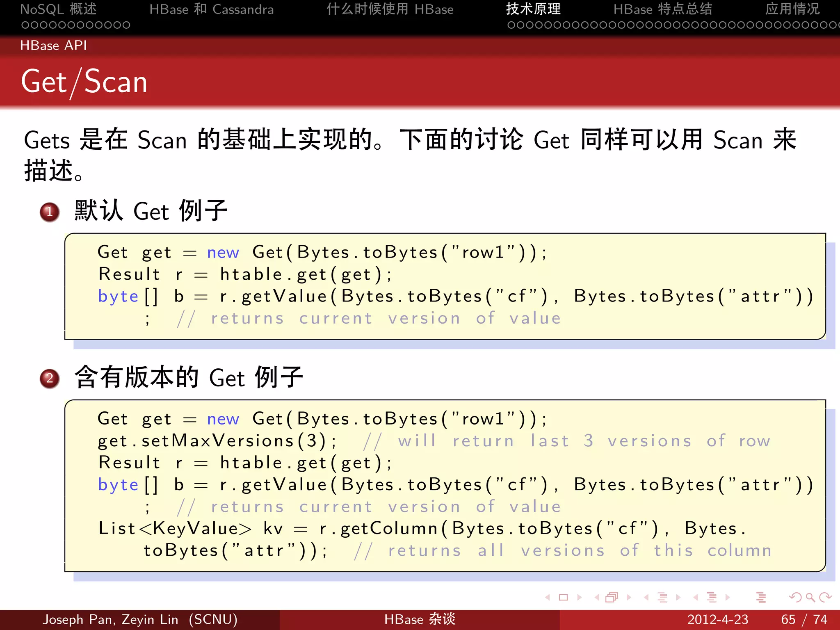This screenshot has height=630, width=840.
Task: Click the previous slide arrow in Beamer navigation
Action: [x=547, y=597]
